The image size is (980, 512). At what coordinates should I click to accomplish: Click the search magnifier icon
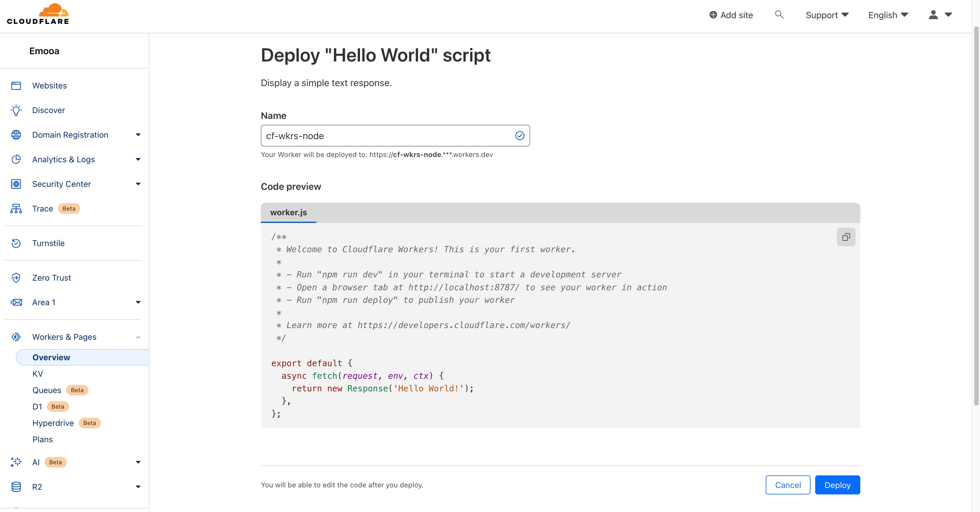779,14
